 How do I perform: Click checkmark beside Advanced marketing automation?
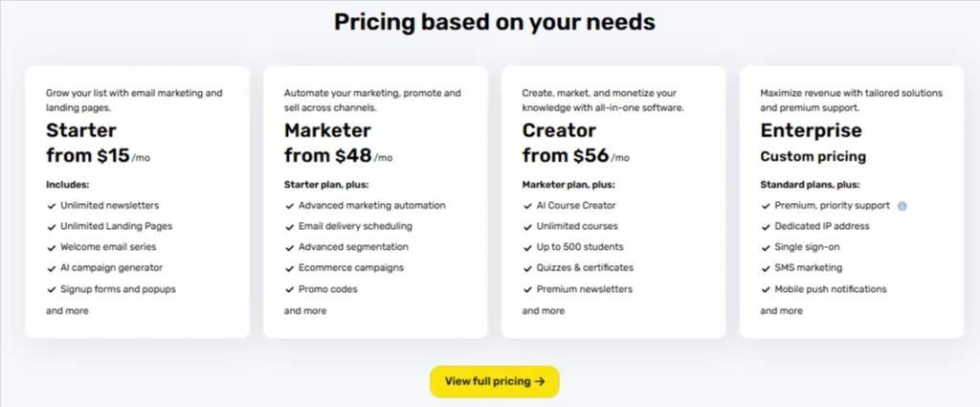click(x=289, y=206)
